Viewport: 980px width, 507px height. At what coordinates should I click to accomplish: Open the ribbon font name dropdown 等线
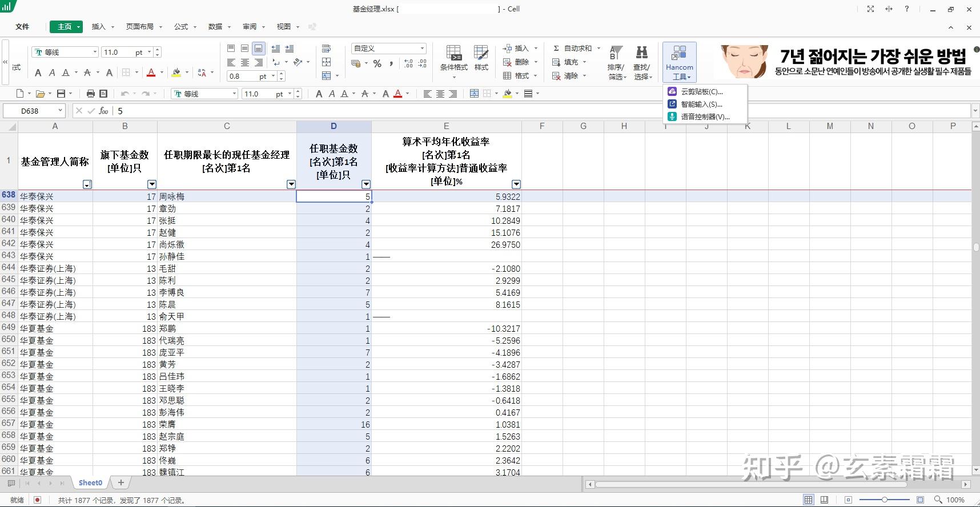coord(95,52)
